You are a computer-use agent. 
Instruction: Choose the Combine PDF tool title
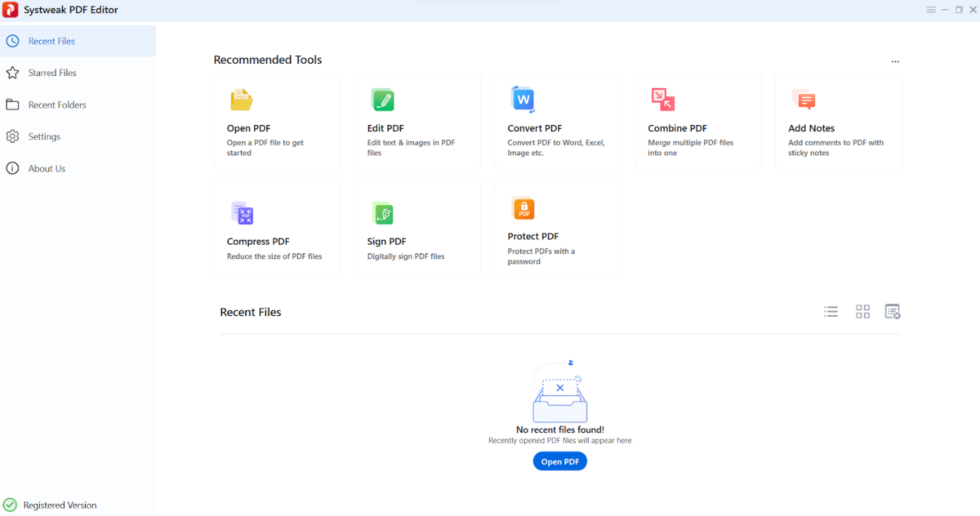[677, 128]
